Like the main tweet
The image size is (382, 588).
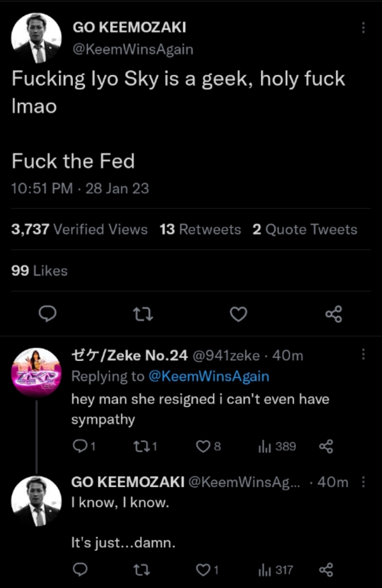point(239,315)
